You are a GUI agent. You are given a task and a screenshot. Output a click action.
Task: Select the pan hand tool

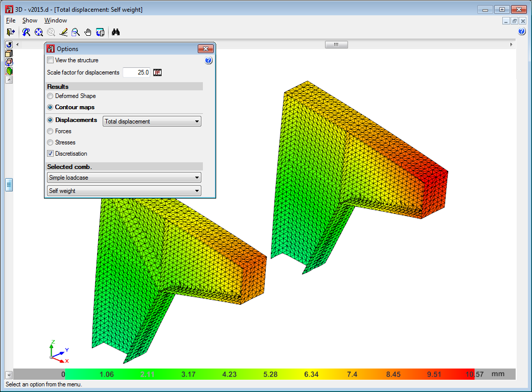(x=88, y=32)
